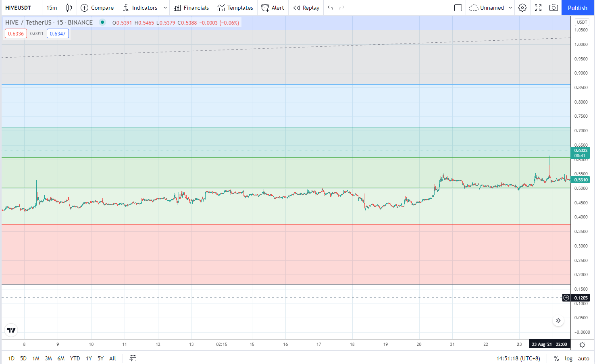Change the 15m chart interval

[52, 8]
